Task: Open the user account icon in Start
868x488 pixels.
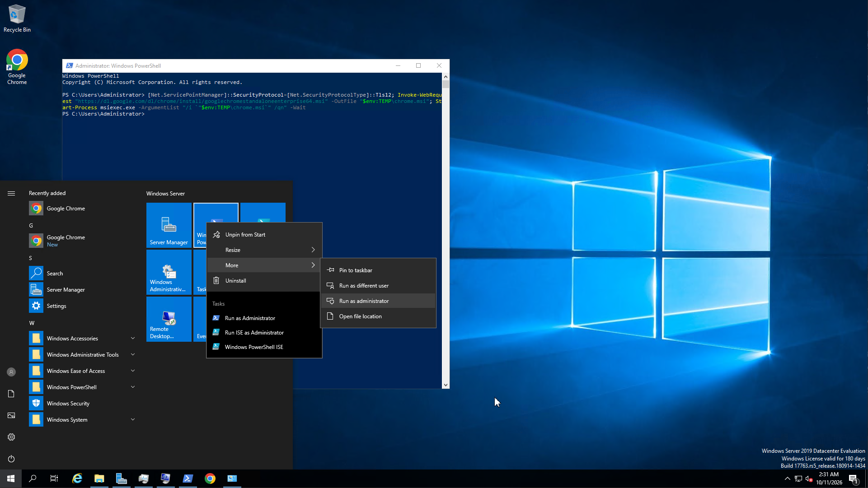Action: point(11,372)
